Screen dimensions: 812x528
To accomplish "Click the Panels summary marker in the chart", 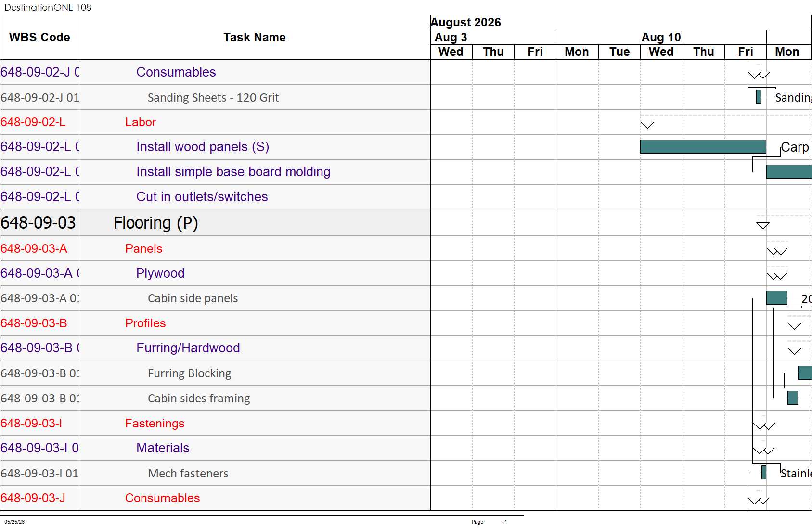I will pos(777,252).
